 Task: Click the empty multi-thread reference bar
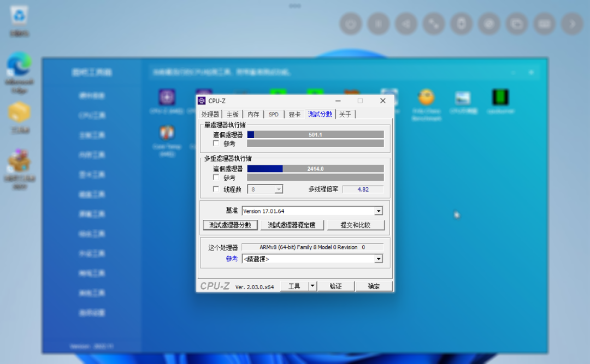(x=315, y=177)
